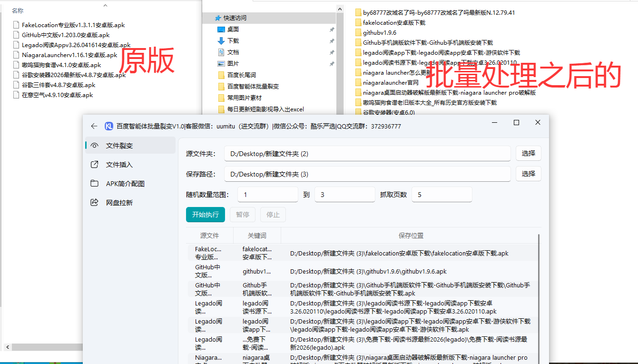Click the 开始执行 button

(x=205, y=215)
